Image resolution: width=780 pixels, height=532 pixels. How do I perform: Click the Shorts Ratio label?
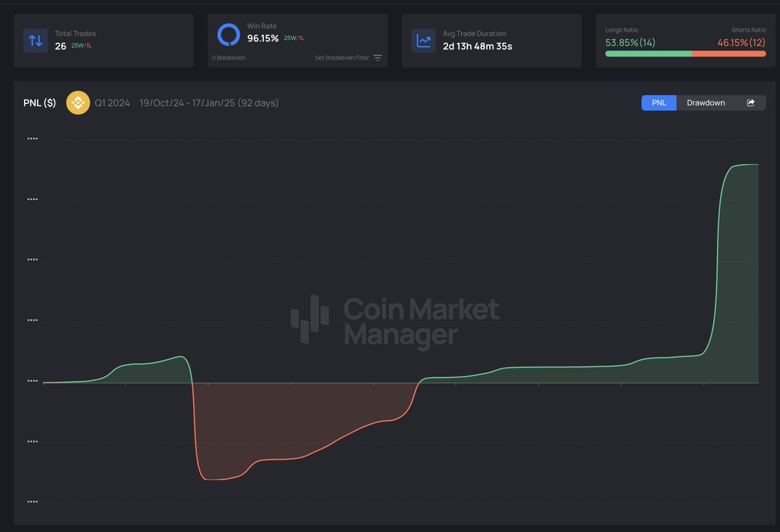(x=749, y=30)
